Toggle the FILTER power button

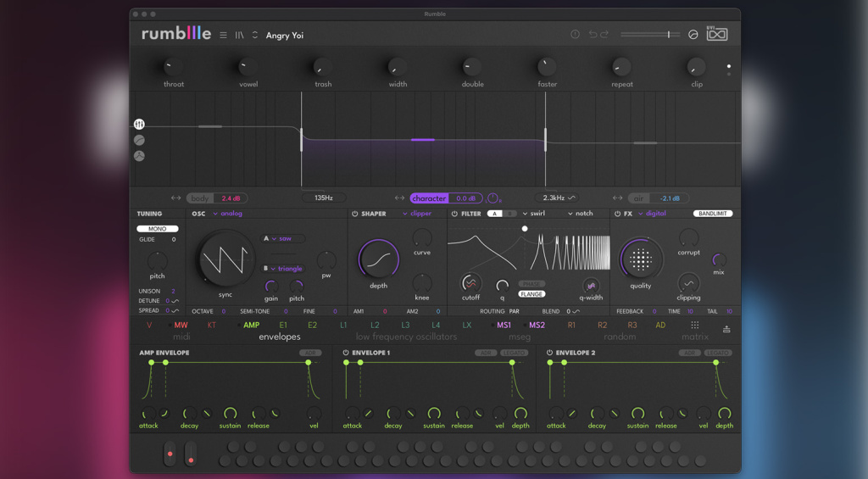click(454, 214)
